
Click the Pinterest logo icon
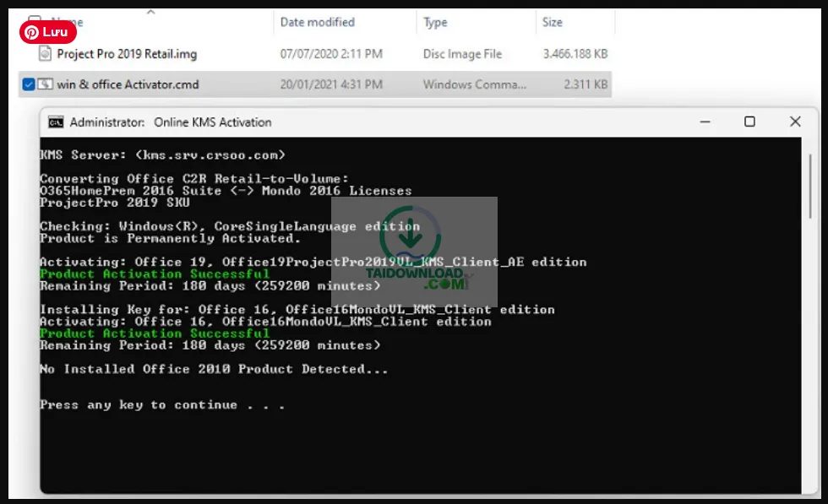click(32, 32)
